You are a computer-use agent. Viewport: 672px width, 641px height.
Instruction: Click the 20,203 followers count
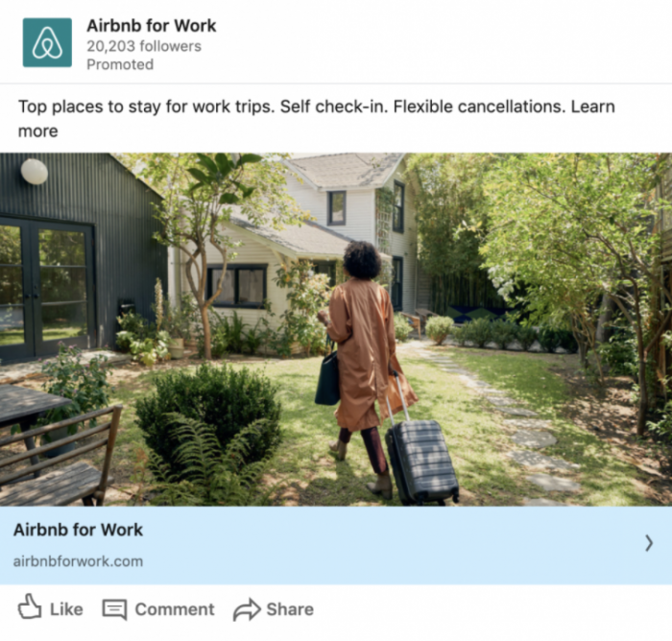click(x=144, y=46)
